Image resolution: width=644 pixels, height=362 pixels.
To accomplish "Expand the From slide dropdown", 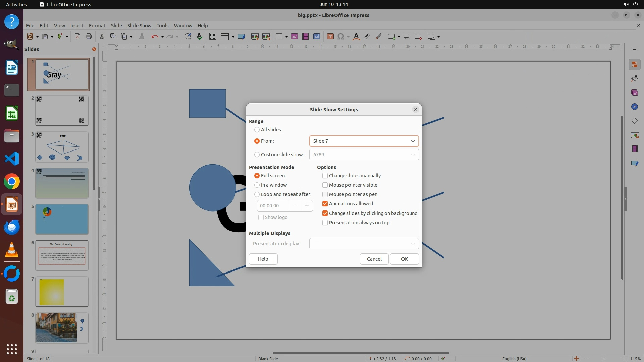I will click(413, 141).
